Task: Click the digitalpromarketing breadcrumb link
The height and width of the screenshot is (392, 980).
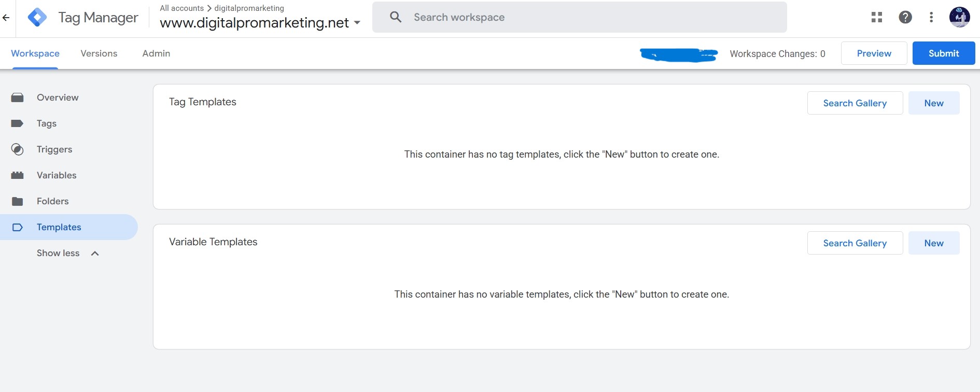Action: (249, 8)
